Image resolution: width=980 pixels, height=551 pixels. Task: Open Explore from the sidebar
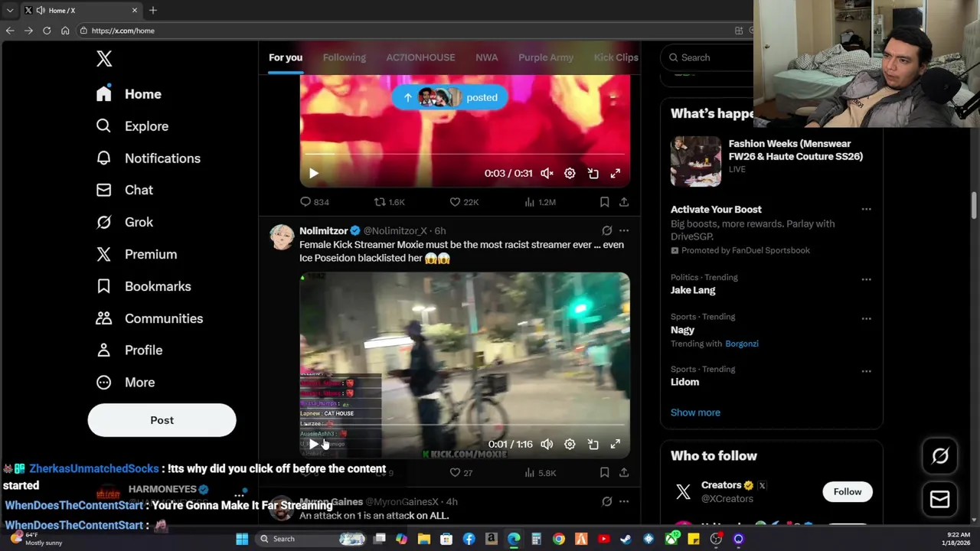coord(132,126)
